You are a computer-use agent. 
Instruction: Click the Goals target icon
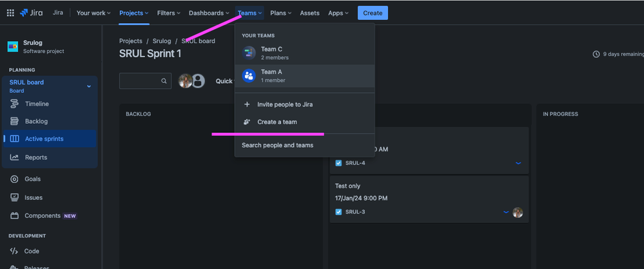[x=14, y=179]
